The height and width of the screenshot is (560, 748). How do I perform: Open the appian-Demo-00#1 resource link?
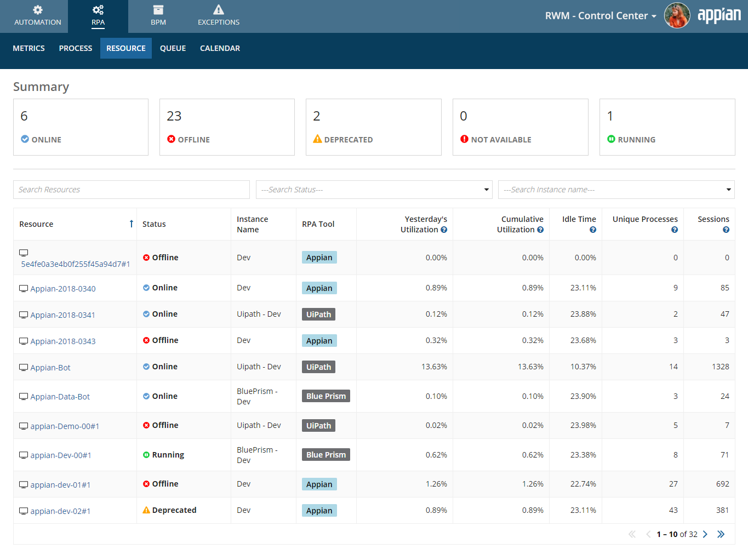click(65, 426)
